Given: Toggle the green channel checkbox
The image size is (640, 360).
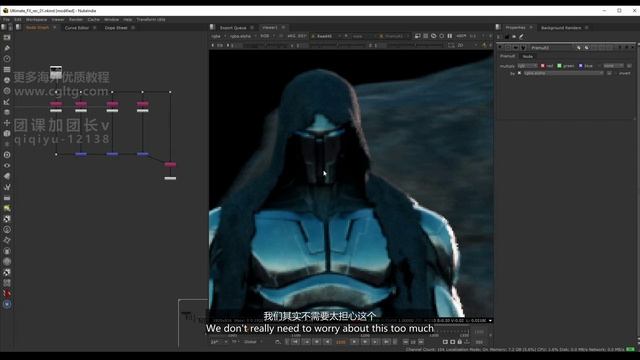Looking at the screenshot, I should coord(560,66).
